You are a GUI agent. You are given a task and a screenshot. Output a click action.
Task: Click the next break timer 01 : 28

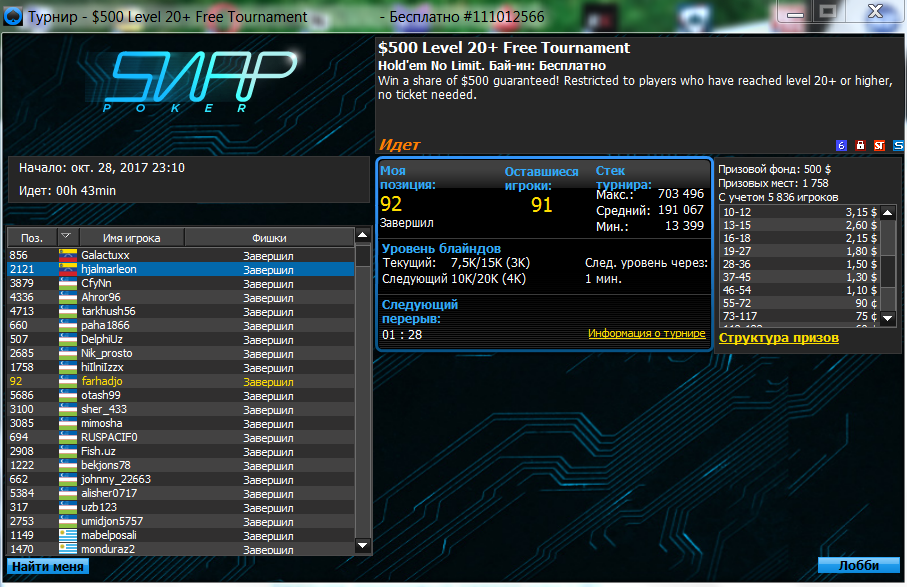[x=402, y=335]
